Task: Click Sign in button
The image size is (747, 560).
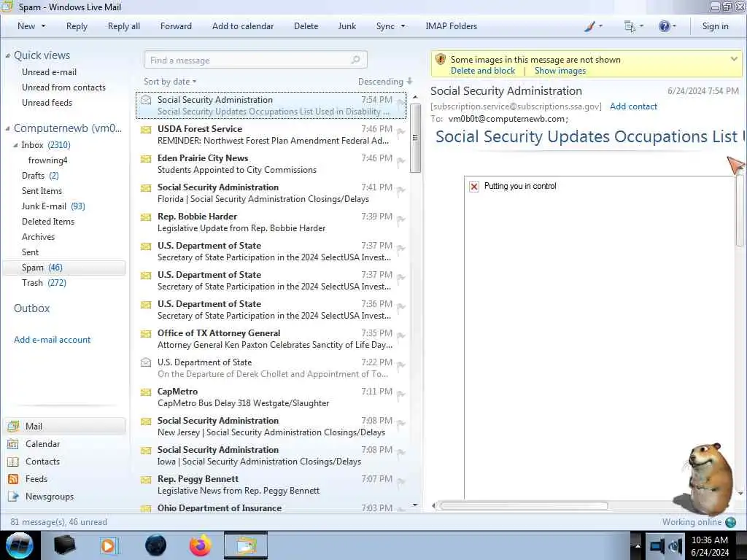Action: 715,26
